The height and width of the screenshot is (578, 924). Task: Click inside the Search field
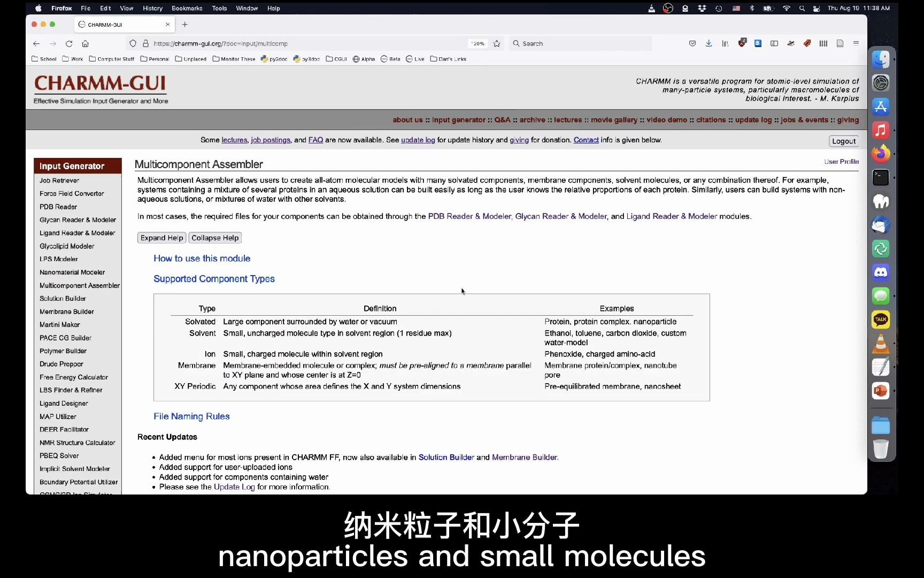[x=580, y=43]
